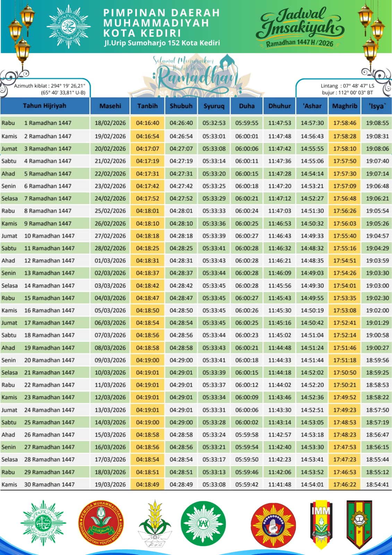Viewport: 392px width, 555px height.
Task: Click Maghrib time 17:46:22
Action: pos(345,485)
